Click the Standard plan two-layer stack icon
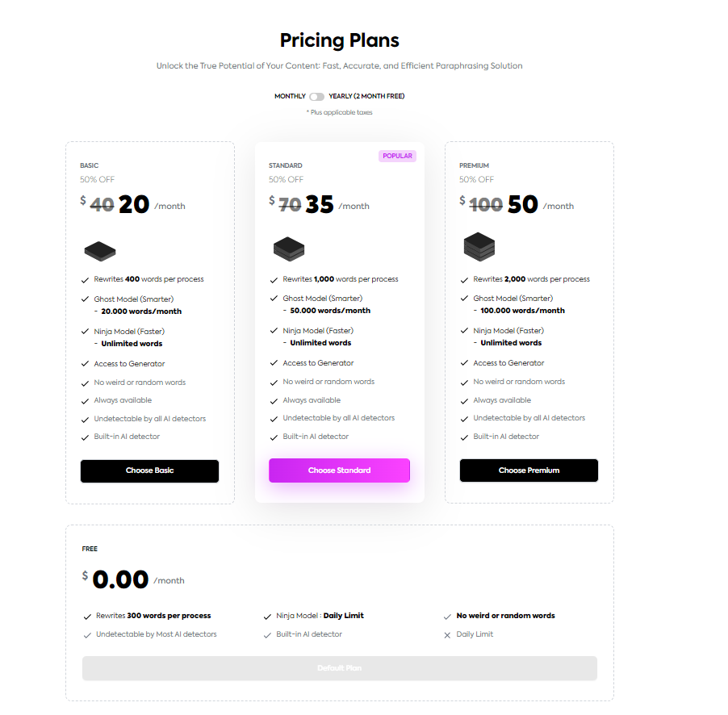Viewport: 728px width, 715px height. coord(289,249)
